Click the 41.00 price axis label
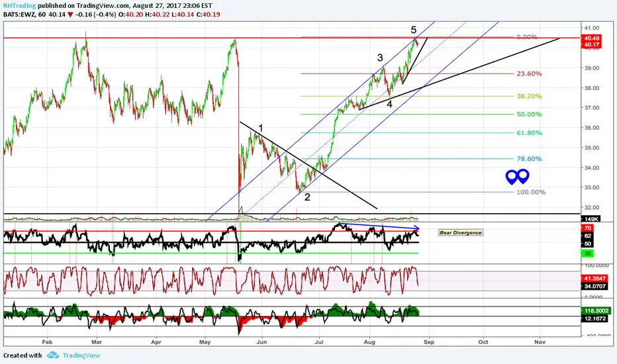617x364 pixels. pyautogui.click(x=593, y=28)
